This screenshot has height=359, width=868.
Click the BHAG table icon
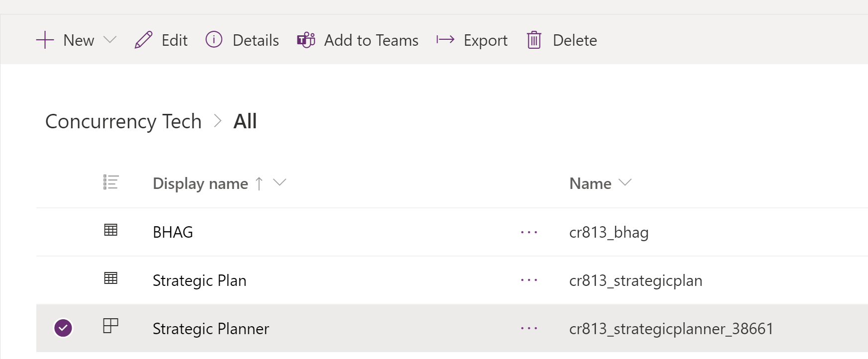110,230
